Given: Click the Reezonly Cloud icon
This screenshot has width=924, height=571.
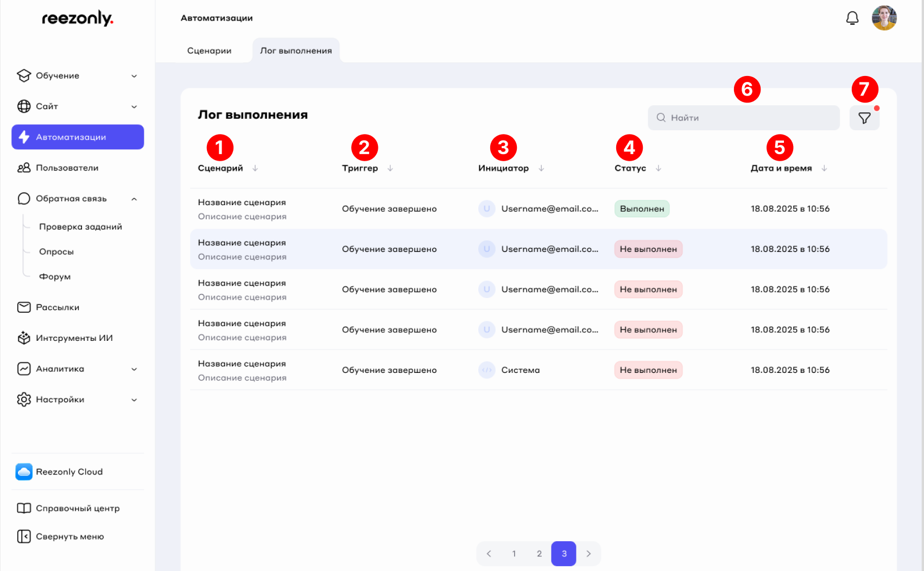Looking at the screenshot, I should [24, 472].
